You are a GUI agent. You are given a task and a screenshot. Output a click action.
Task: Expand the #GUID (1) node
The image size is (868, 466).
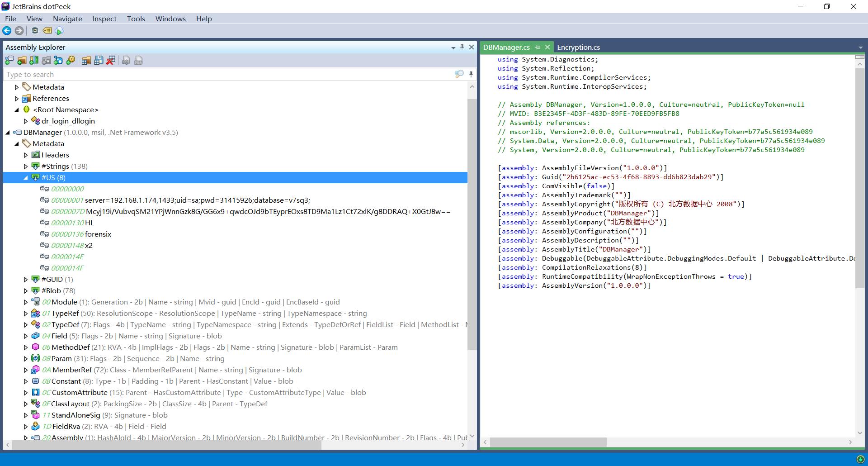pos(26,280)
